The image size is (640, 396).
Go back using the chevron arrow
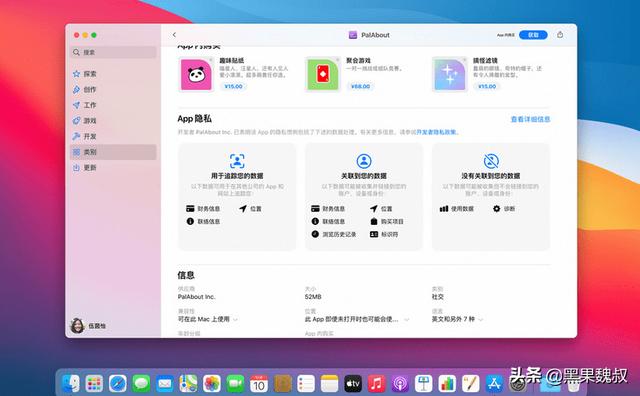click(x=174, y=35)
